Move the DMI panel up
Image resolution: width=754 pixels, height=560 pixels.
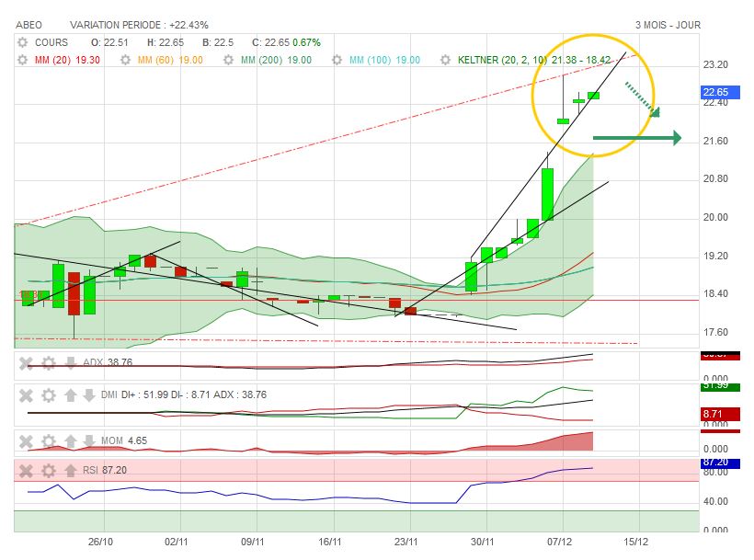click(x=71, y=395)
